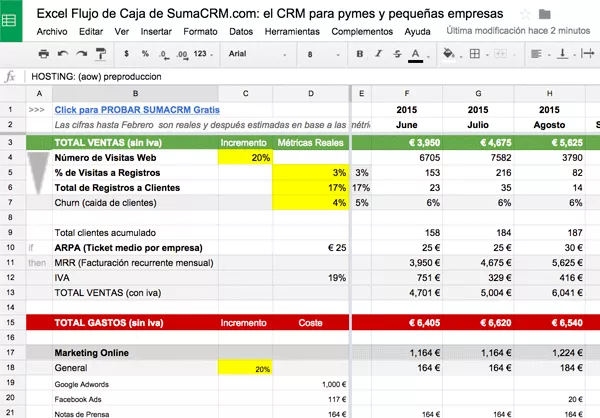The image size is (600, 418).
Task: Select the Facebook Ads cell
Action: [135, 399]
